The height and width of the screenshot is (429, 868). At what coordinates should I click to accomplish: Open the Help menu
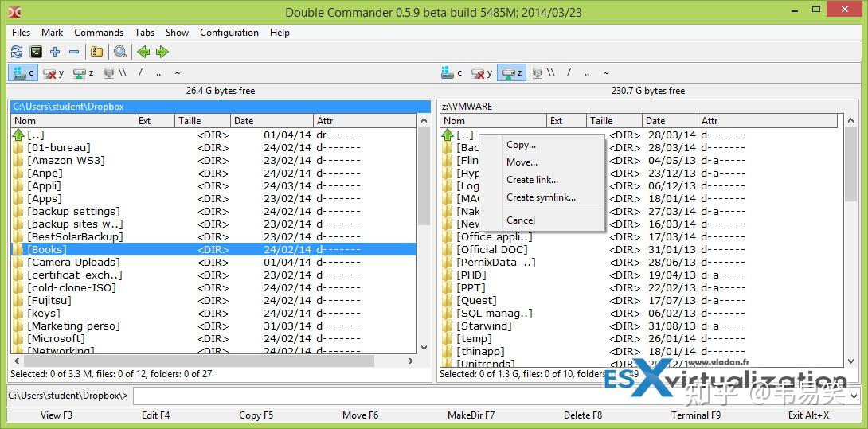(280, 33)
